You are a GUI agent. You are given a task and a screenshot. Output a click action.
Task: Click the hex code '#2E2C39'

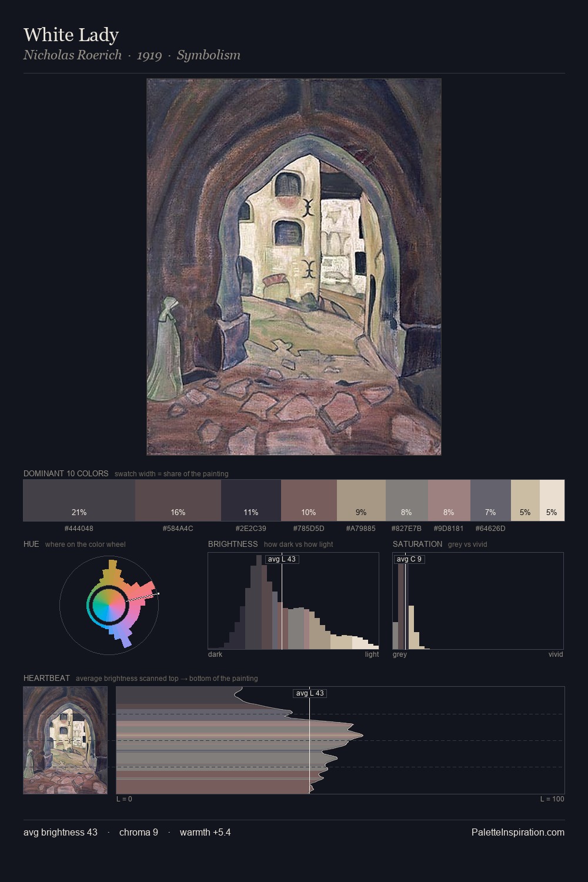point(251,529)
